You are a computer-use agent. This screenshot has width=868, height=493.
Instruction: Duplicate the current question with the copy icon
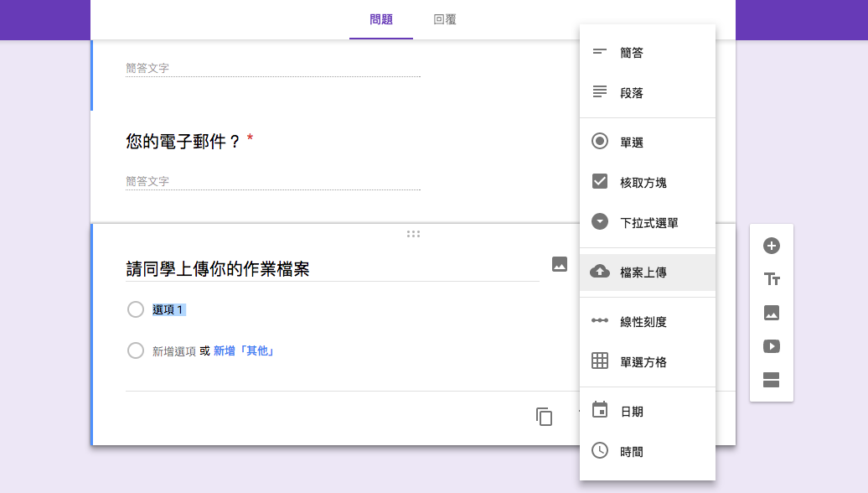click(544, 417)
